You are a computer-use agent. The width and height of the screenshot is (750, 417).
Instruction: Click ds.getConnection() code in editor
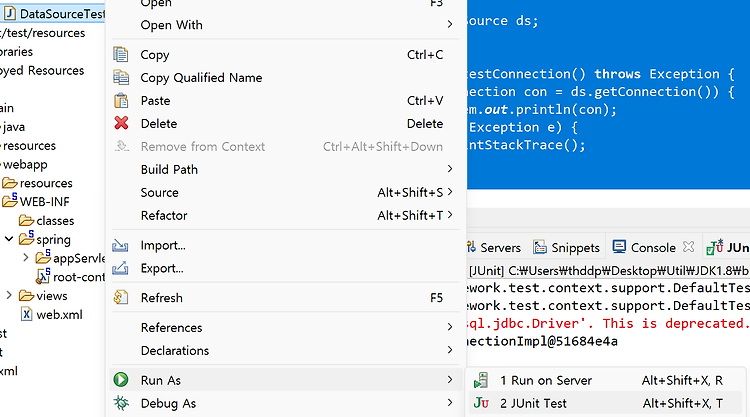point(644,91)
